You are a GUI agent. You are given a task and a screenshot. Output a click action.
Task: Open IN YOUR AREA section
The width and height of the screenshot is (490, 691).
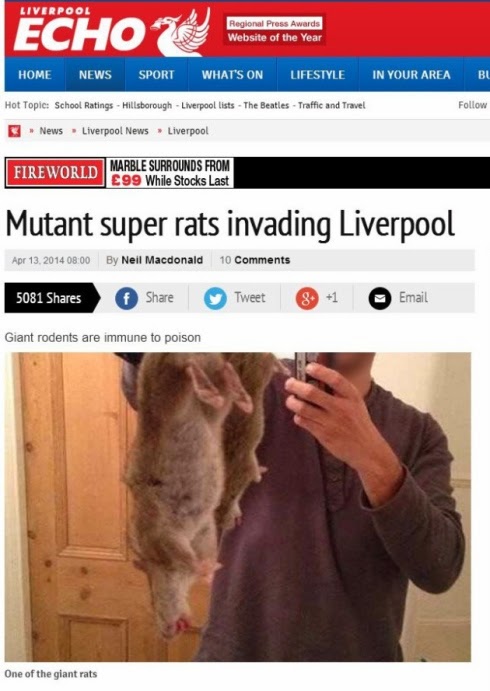pyautogui.click(x=411, y=74)
